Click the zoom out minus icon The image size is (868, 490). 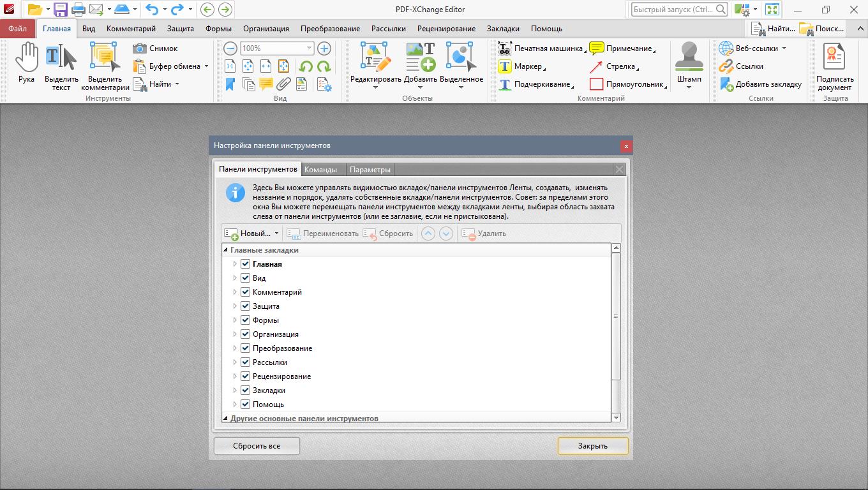tap(230, 48)
